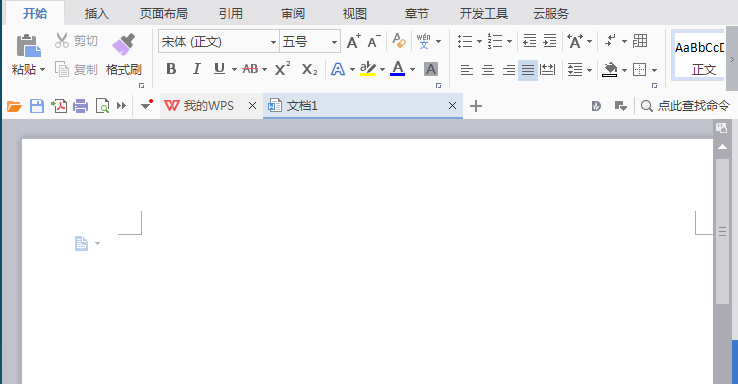Clear formatting with the eraser icon

399,41
